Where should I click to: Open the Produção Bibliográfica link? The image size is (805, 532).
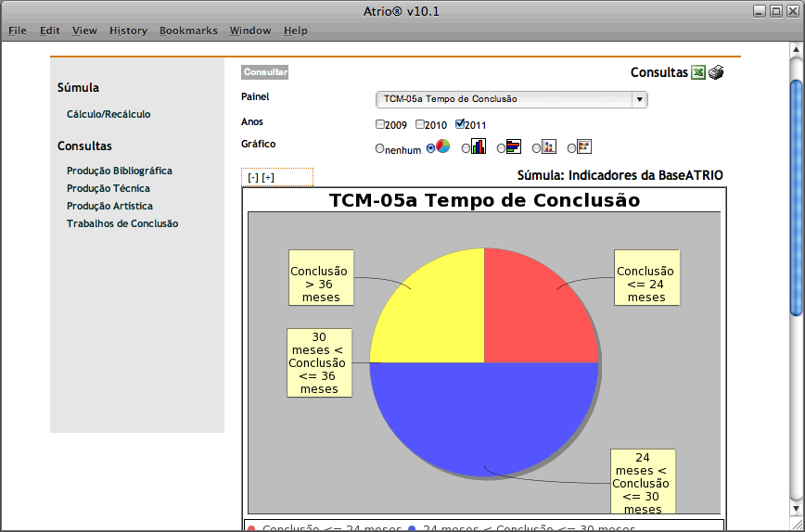[120, 171]
